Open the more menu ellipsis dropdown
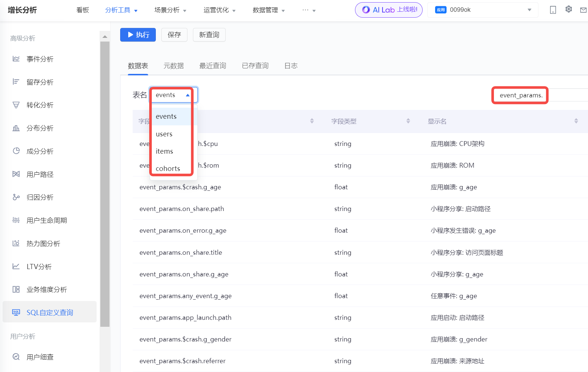This screenshot has width=588, height=372. coord(309,10)
